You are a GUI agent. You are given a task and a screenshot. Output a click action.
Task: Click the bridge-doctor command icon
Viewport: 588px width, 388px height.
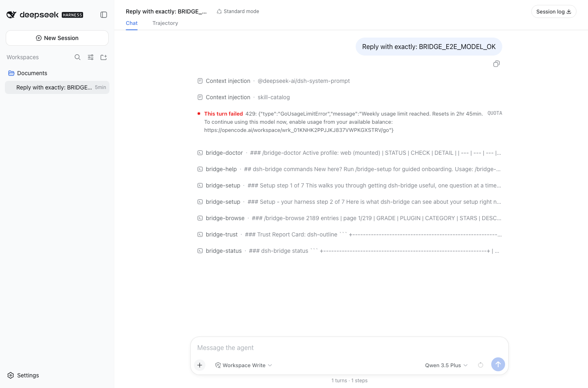[x=200, y=153]
